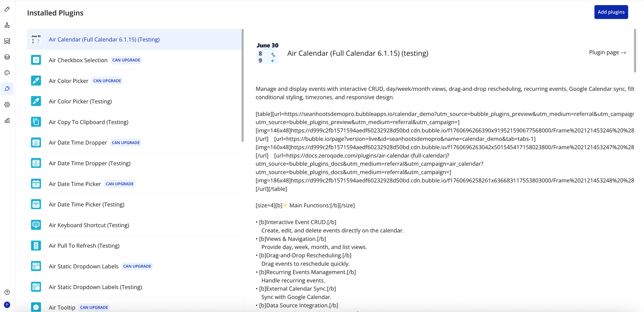
Task: Open the Data tab database icon
Action: click(7, 57)
